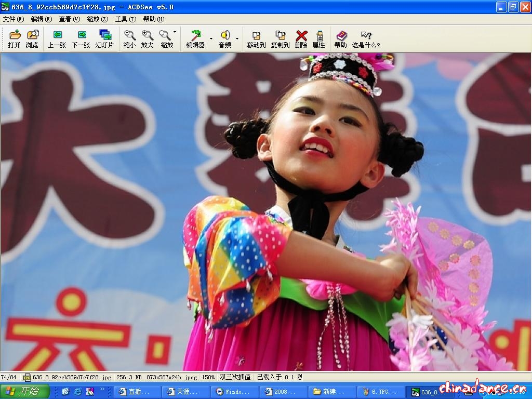Expand the 音频 audio dropdown arrow
Viewport: 532px width, 399px height.
point(237,38)
